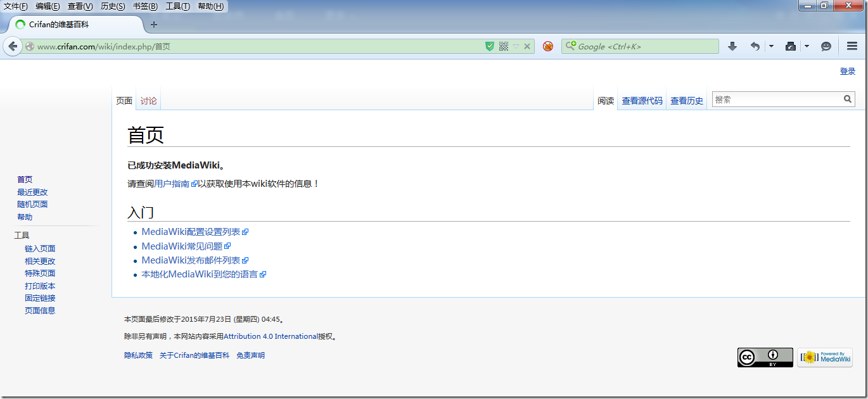Open the 帮助(H) menu
Image resolution: width=868 pixels, height=399 pixels.
(x=211, y=6)
